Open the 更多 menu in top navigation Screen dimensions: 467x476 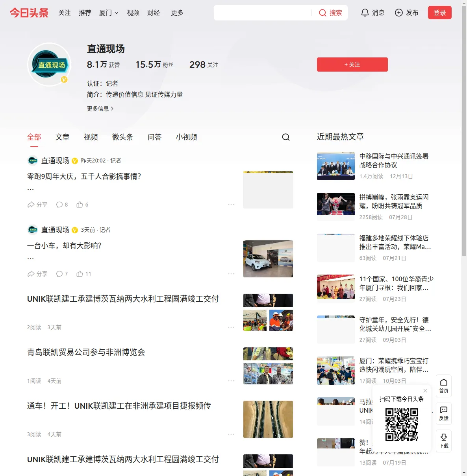pyautogui.click(x=177, y=13)
